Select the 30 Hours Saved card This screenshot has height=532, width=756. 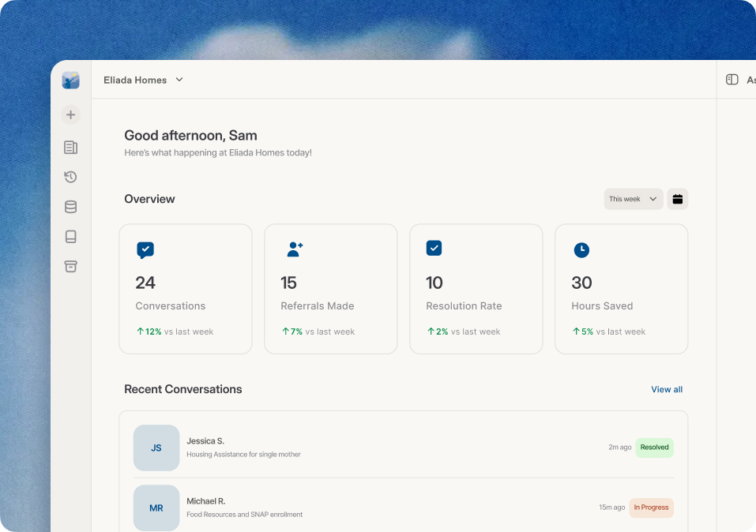point(622,289)
